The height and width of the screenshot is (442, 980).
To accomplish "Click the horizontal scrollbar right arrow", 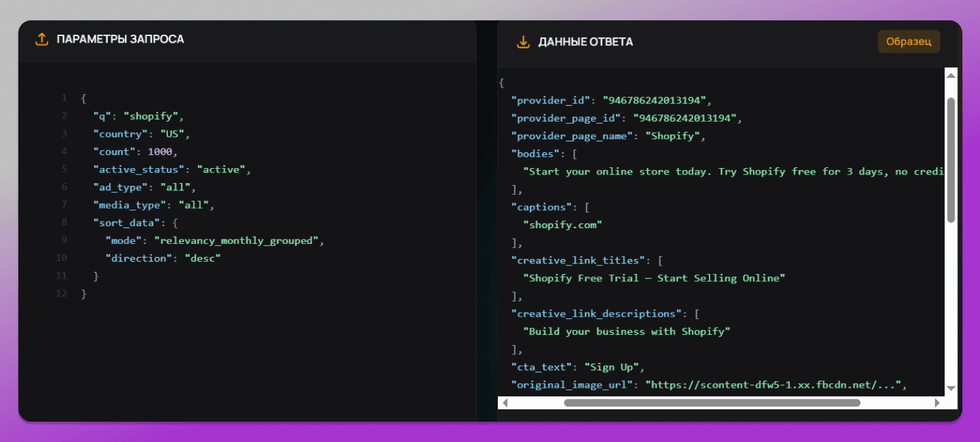I will point(938,403).
